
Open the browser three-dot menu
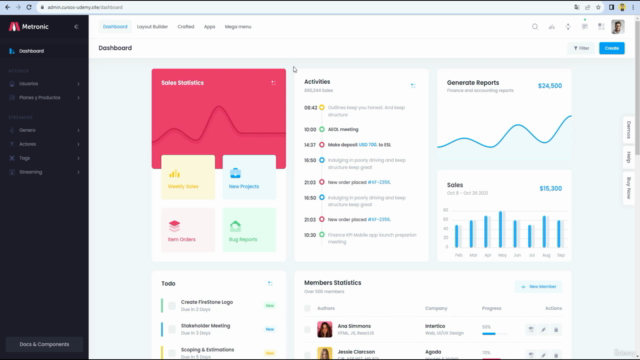pos(633,7)
